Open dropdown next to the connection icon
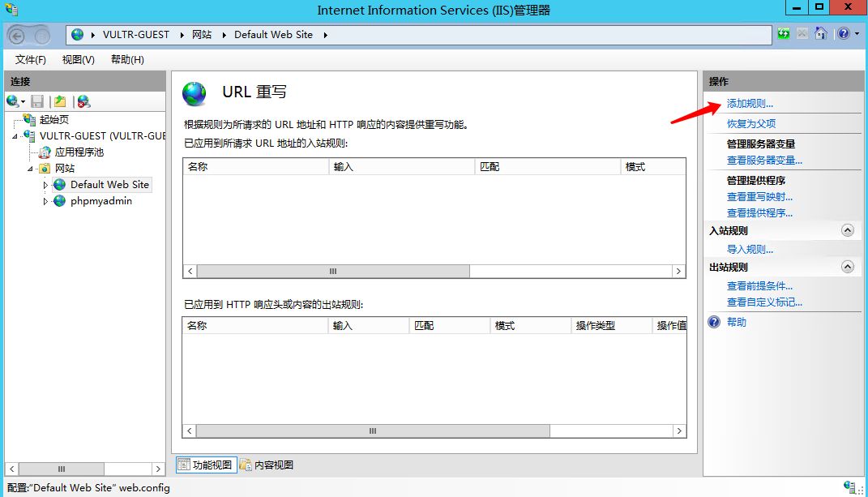868x497 pixels. [23, 102]
